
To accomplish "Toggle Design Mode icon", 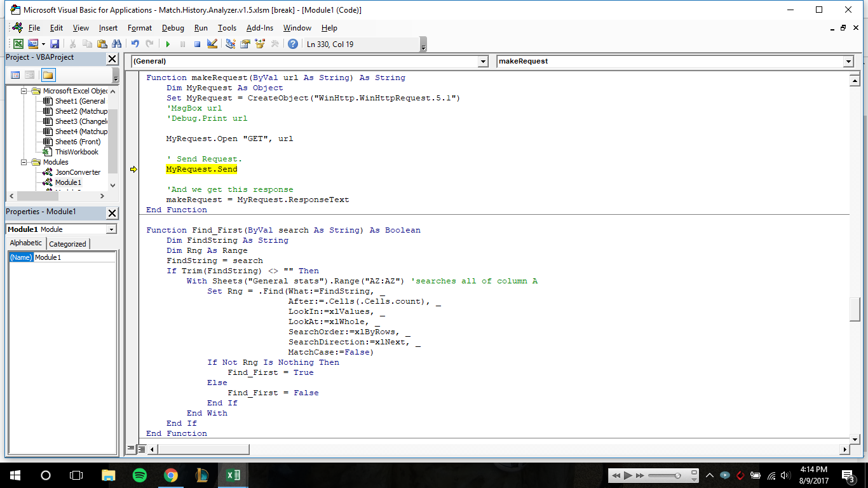I will coord(212,44).
